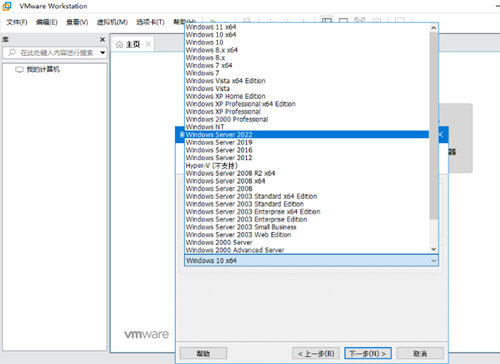Select Windows Server 2019
Screen dimensions: 500x364
(307, 142)
